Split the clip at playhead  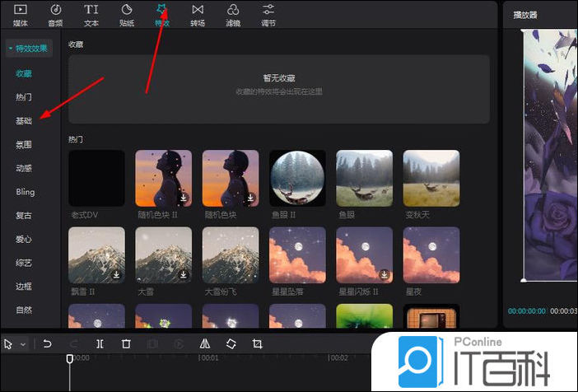click(x=100, y=344)
